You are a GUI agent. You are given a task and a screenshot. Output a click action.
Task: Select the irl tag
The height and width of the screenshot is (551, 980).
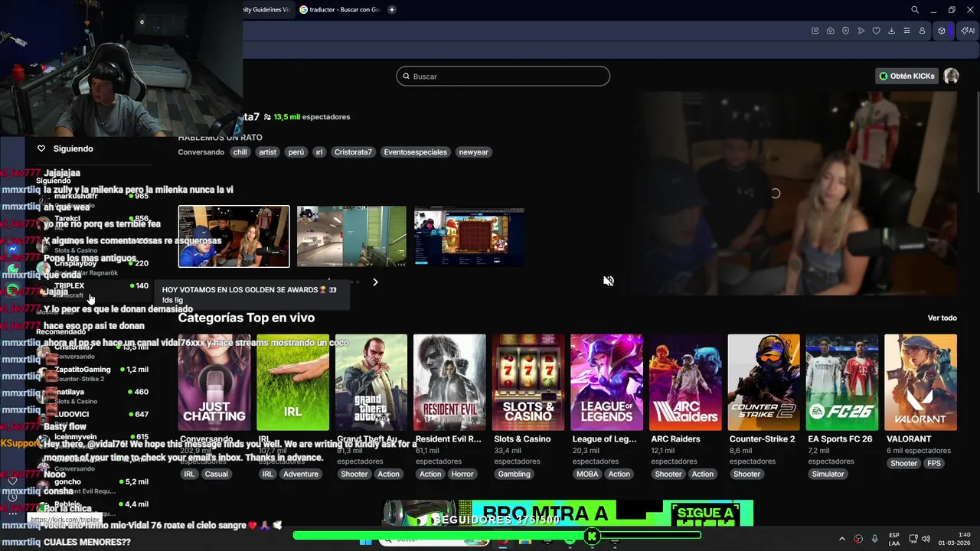(319, 152)
